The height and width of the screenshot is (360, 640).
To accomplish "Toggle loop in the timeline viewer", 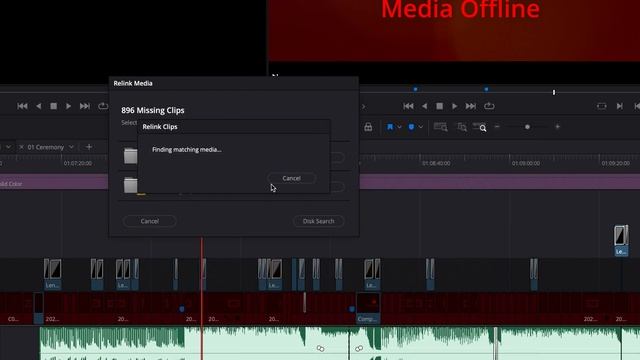I will pyautogui.click(x=489, y=106).
